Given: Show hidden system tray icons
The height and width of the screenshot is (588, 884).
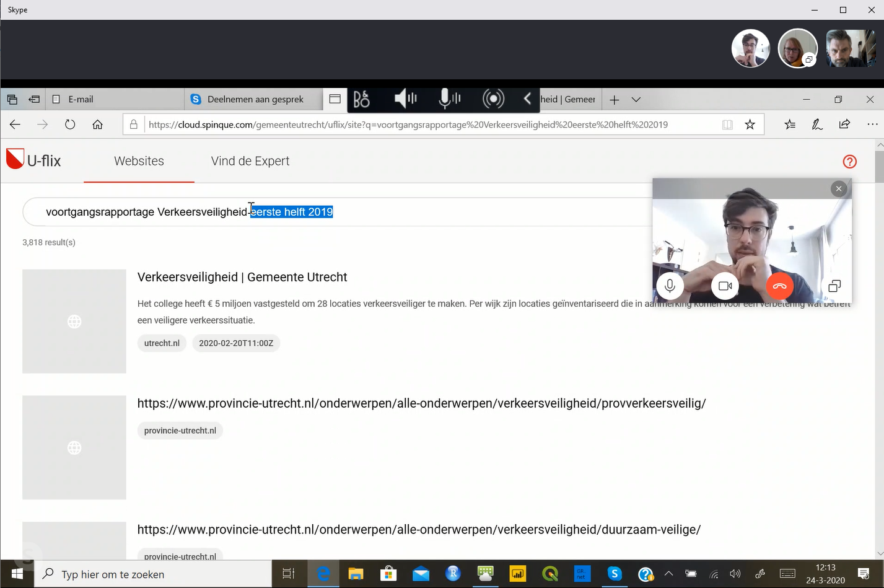Looking at the screenshot, I should click(x=668, y=574).
